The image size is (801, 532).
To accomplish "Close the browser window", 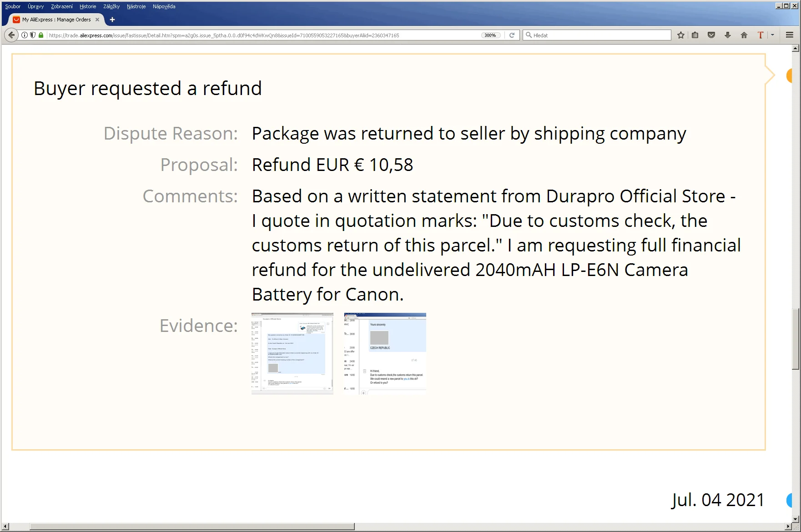I will pyautogui.click(x=795, y=6).
